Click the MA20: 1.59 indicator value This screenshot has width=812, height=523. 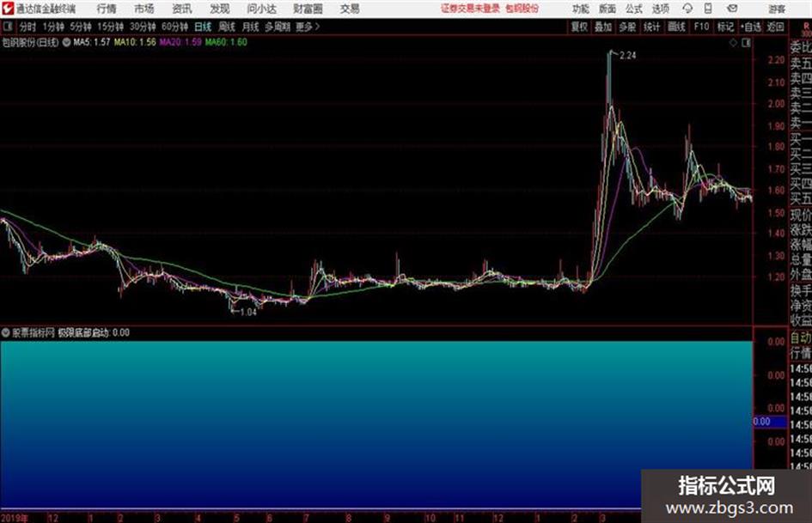180,42
